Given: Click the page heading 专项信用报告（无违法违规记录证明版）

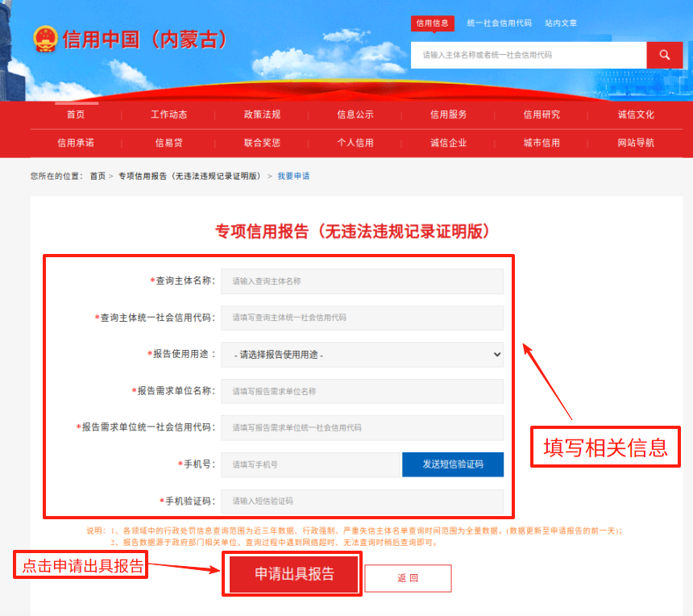Looking at the screenshot, I should (352, 231).
